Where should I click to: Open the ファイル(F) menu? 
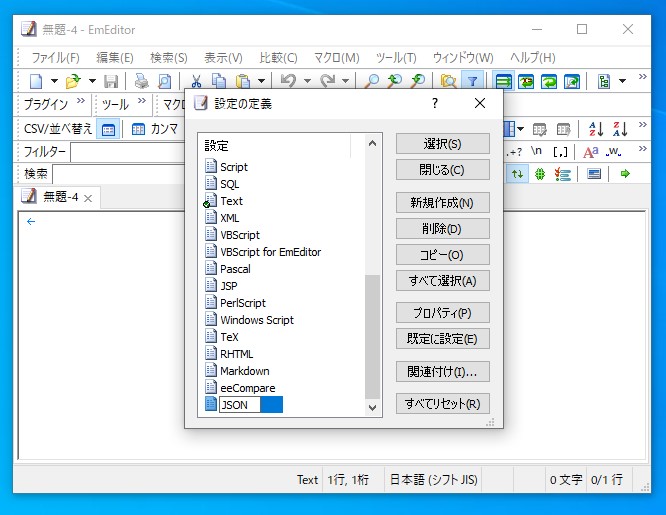(x=56, y=57)
